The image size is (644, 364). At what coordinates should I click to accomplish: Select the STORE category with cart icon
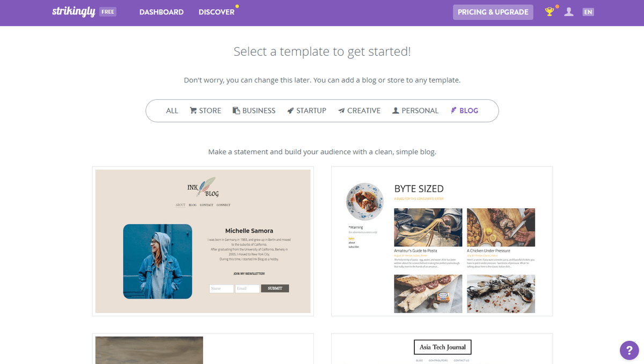[x=206, y=111]
